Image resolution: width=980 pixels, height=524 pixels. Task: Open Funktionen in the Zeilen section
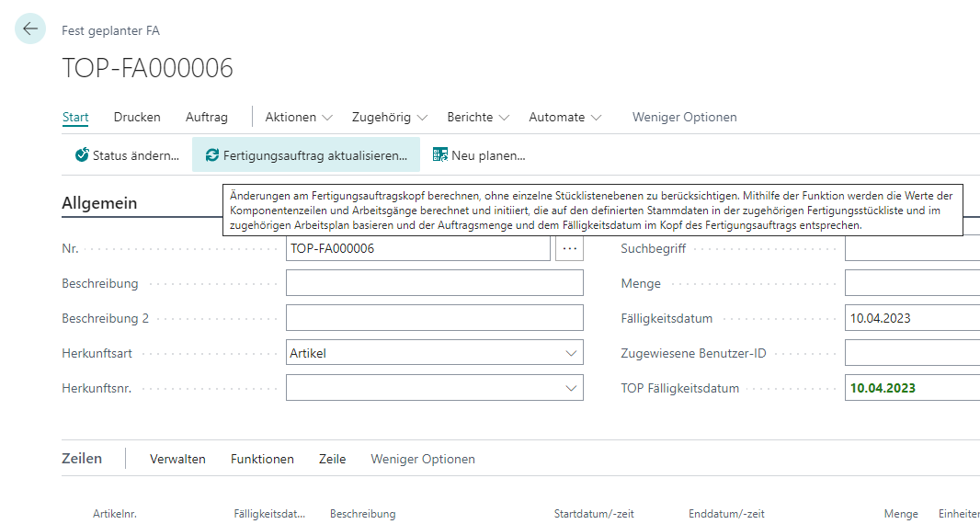(x=262, y=459)
